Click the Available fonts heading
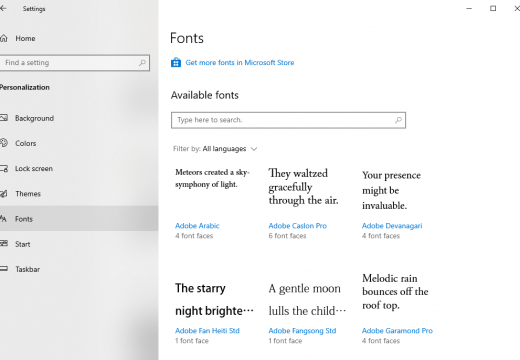Viewport: 520px width, 360px height. (x=205, y=95)
